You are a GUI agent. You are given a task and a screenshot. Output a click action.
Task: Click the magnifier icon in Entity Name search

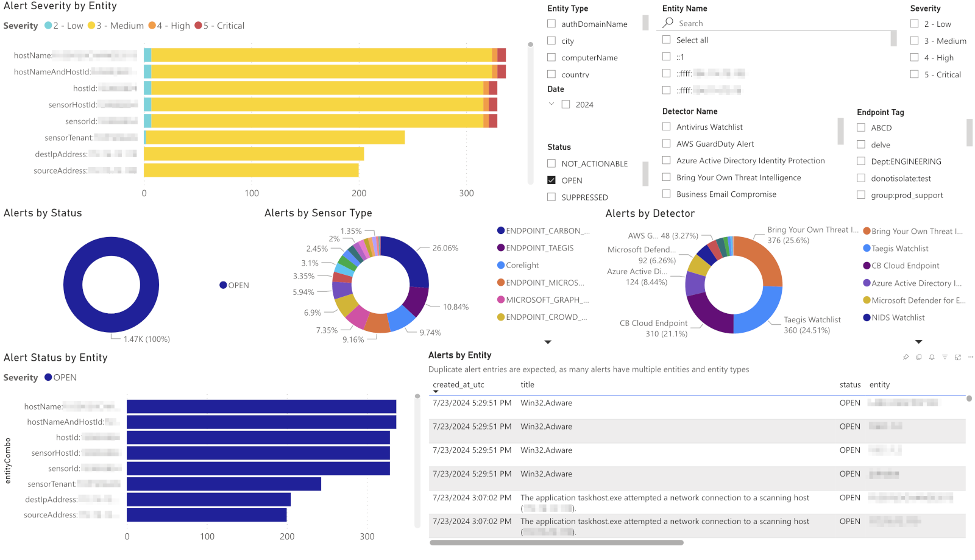[x=668, y=23]
